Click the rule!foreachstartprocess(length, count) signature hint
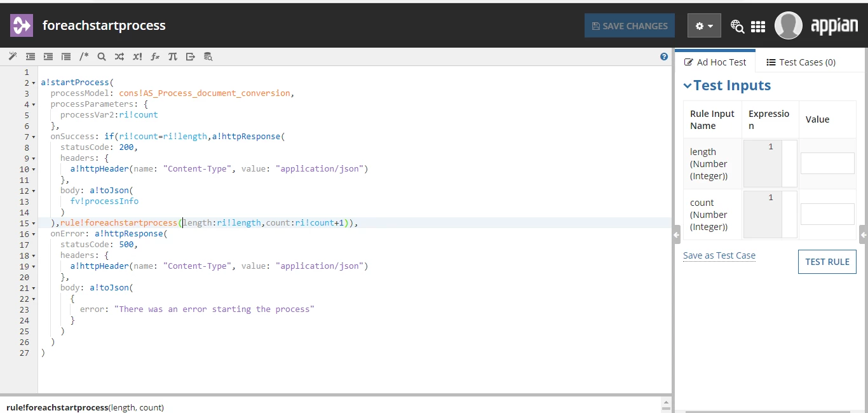The height and width of the screenshot is (413, 868). 85,407
